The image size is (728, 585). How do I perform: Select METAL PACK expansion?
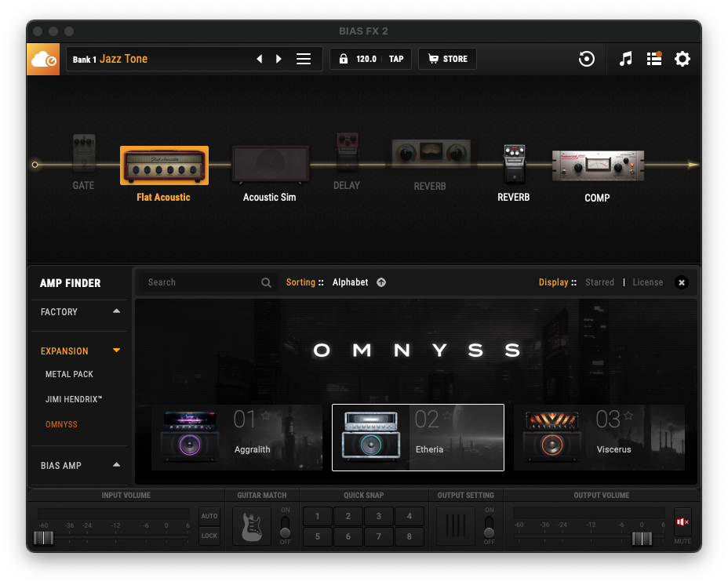coord(69,374)
